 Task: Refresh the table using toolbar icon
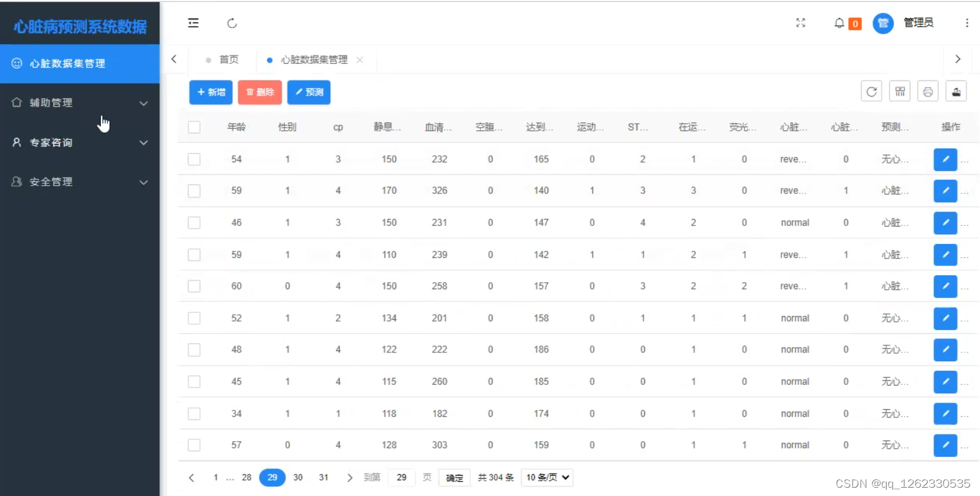pos(871,91)
